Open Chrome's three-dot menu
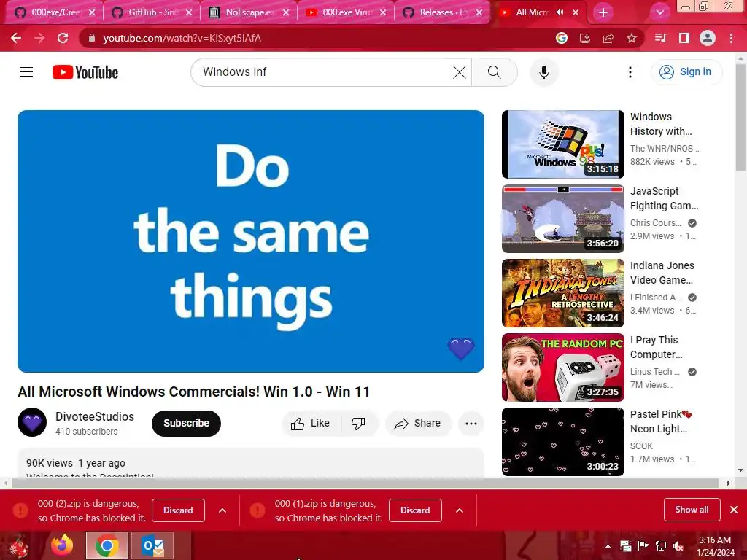The image size is (747, 560). [x=731, y=38]
